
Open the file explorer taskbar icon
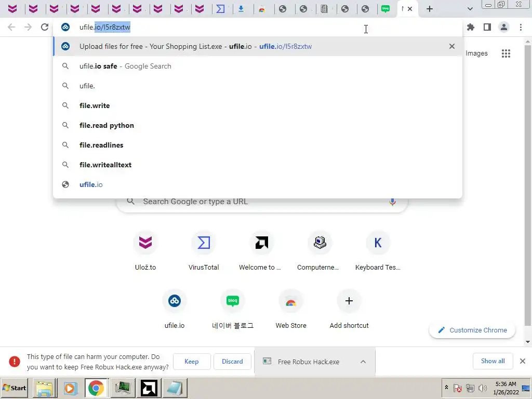[x=45, y=388]
